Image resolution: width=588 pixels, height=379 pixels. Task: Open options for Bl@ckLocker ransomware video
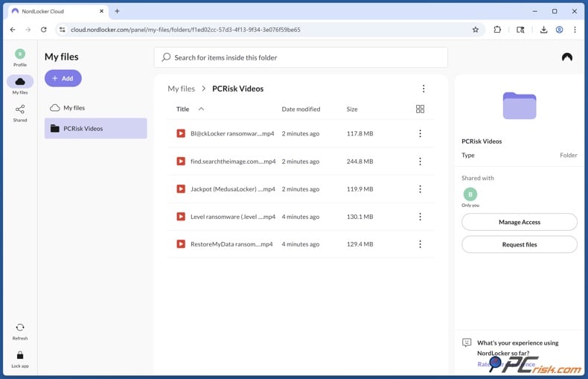420,134
